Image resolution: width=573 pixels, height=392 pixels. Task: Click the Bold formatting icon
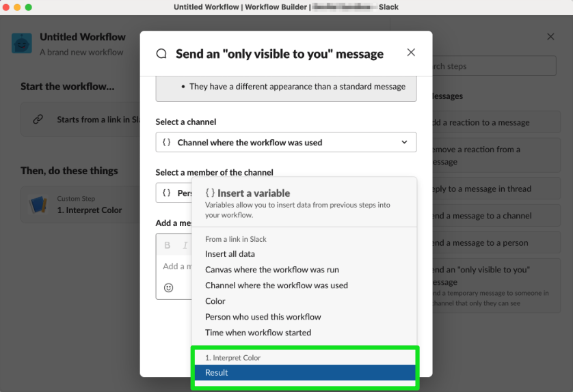tap(168, 245)
